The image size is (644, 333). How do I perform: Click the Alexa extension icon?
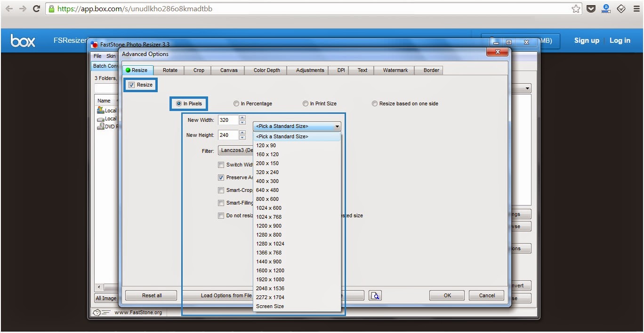606,9
